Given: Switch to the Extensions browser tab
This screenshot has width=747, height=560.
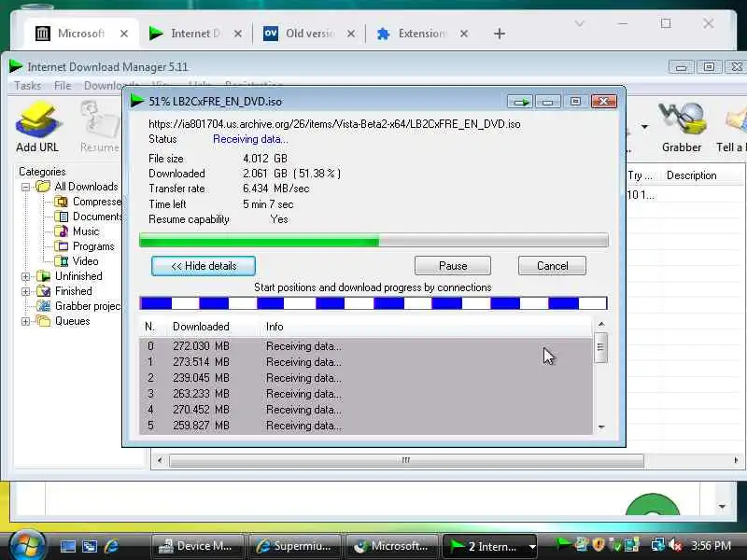Looking at the screenshot, I should click(422, 34).
